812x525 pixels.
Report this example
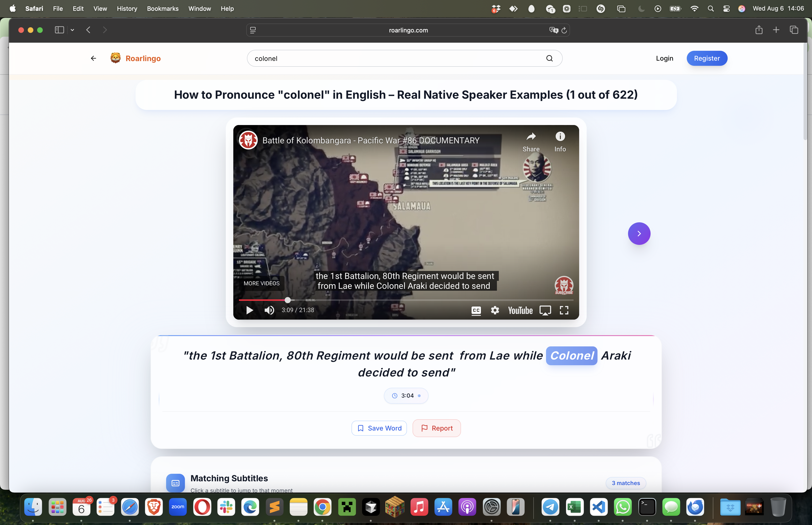pos(437,428)
